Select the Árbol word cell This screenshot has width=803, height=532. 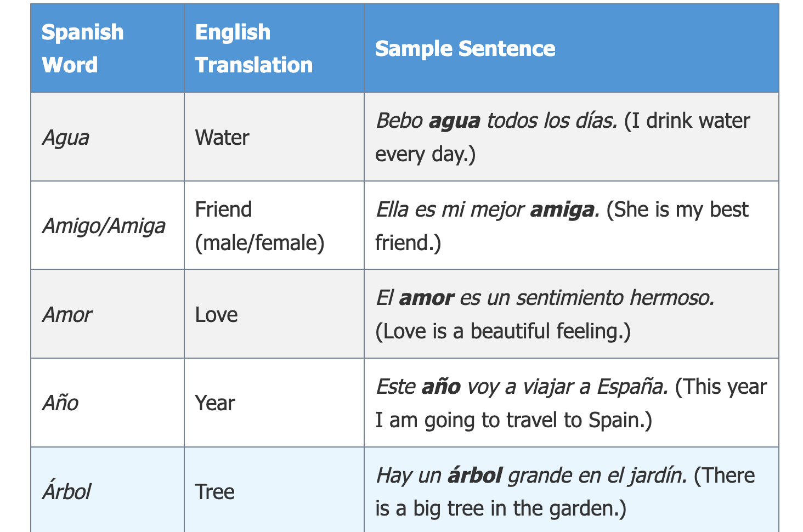[108, 490]
